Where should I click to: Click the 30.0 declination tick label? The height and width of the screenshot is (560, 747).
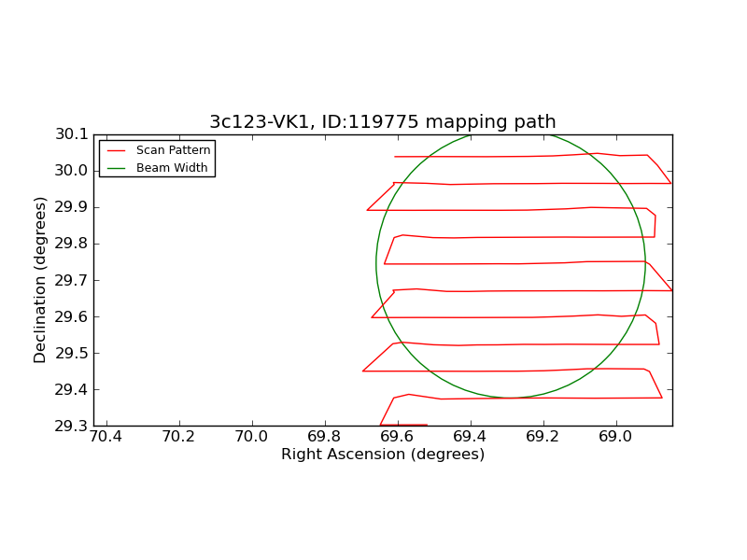click(x=72, y=171)
